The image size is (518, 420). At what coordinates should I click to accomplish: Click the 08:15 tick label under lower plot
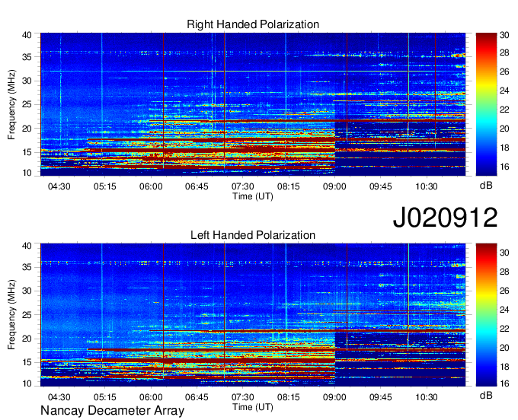point(289,397)
